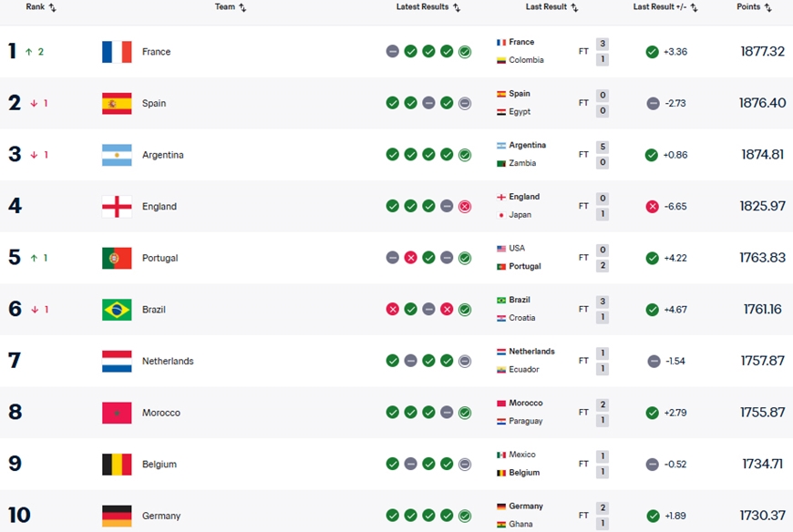The image size is (793, 532).
Task: Click the England flag icon
Action: pyautogui.click(x=117, y=207)
